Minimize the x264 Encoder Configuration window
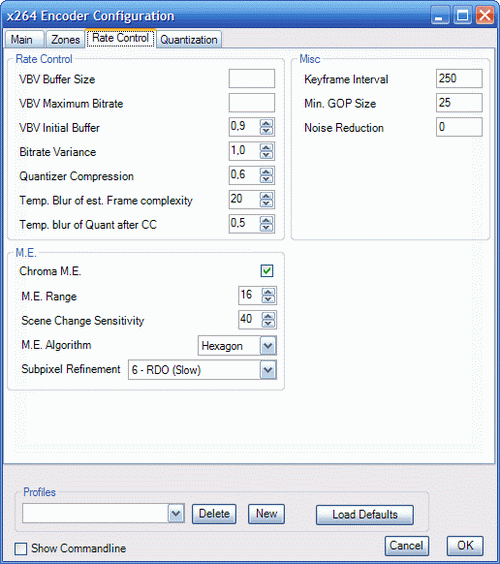500x564 pixels. 440,15
